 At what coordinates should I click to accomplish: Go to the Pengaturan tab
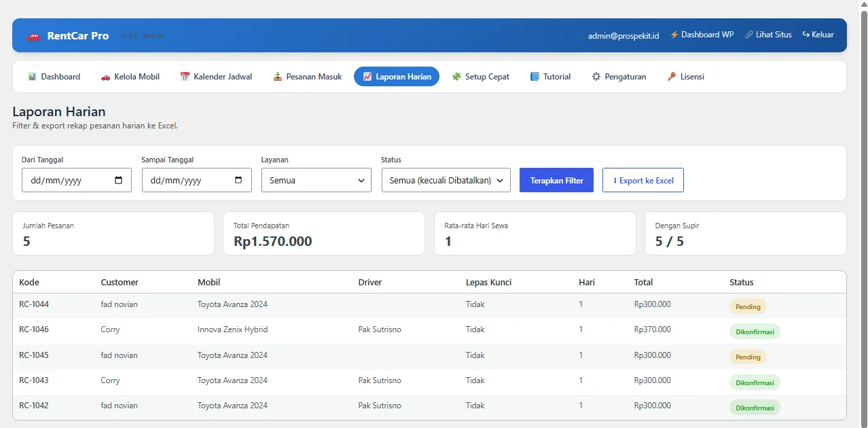tap(619, 77)
